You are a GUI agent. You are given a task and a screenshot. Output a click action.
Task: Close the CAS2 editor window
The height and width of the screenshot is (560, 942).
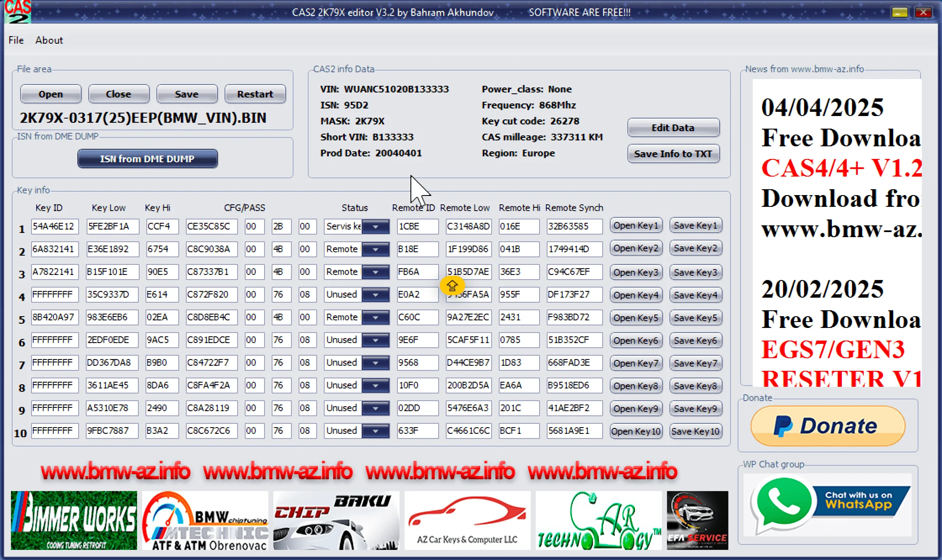click(x=923, y=12)
